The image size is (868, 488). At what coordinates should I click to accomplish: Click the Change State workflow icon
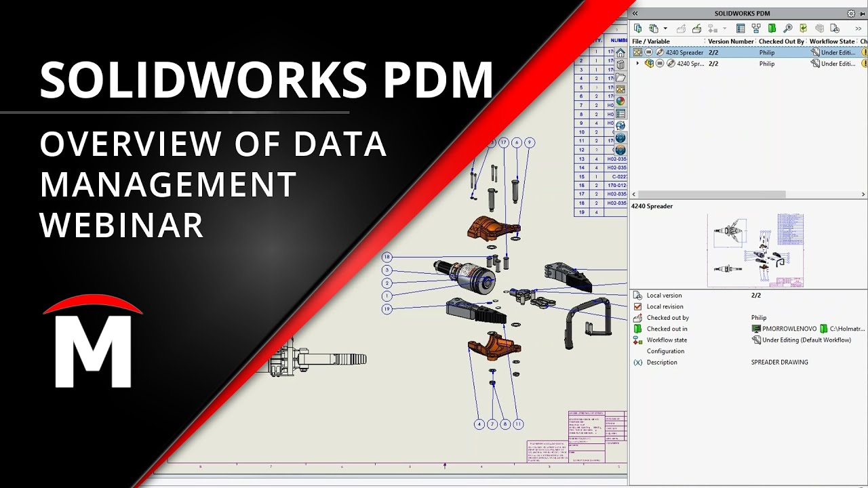pos(713,28)
